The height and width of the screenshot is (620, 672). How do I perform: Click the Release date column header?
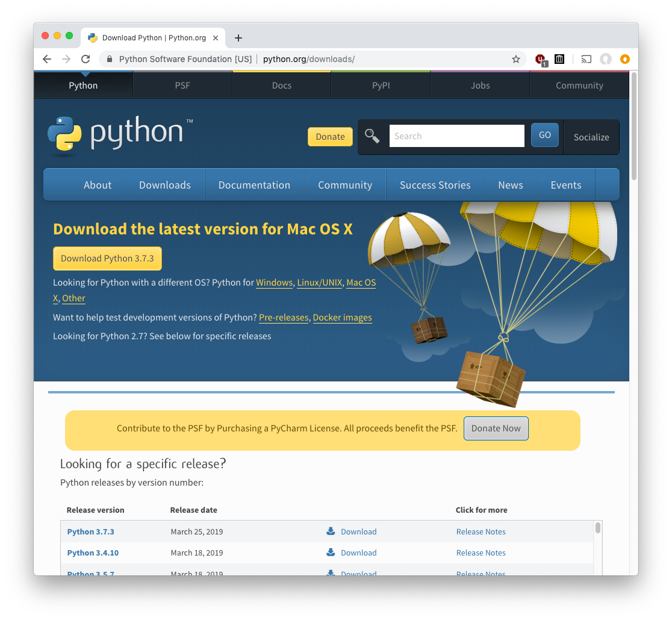(194, 510)
